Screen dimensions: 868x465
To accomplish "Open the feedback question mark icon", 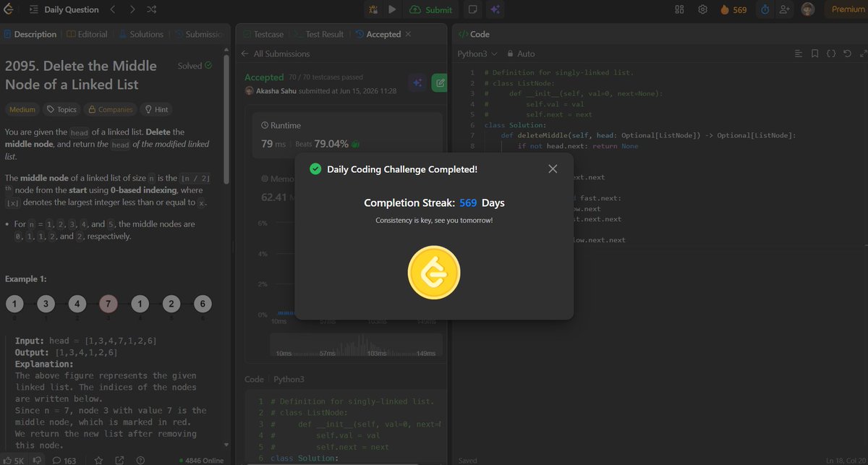I will tap(140, 460).
